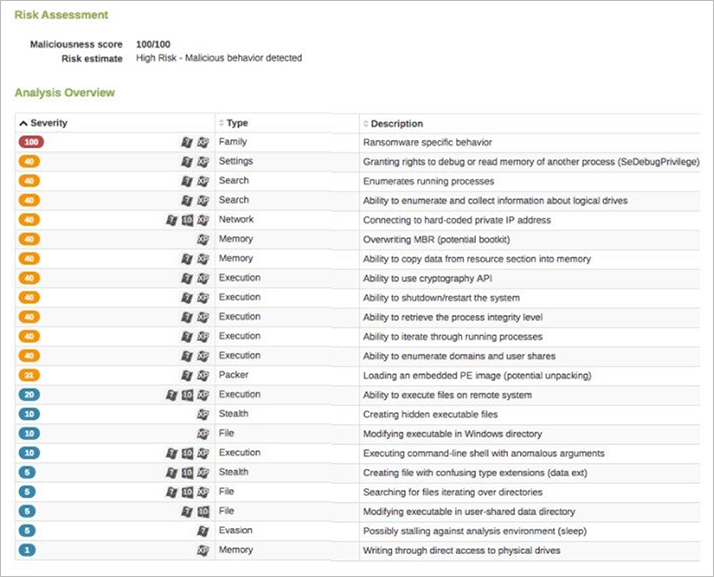Click the Windows 7 icon in the SeDebugPrivilege row
714x577 pixels.
[187, 162]
